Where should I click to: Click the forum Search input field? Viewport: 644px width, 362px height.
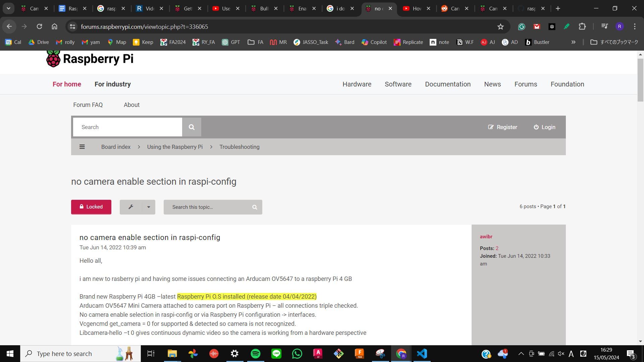[x=127, y=127]
